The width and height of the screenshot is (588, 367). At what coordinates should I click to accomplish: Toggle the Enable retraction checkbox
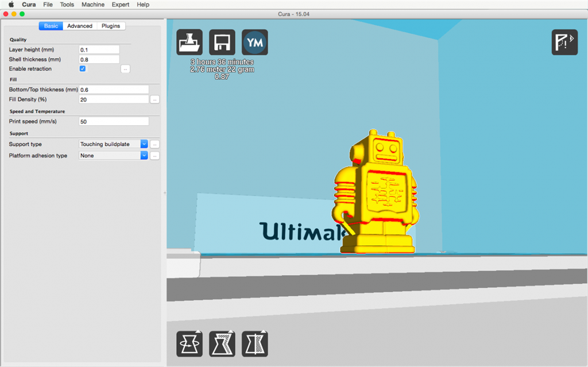coord(83,69)
